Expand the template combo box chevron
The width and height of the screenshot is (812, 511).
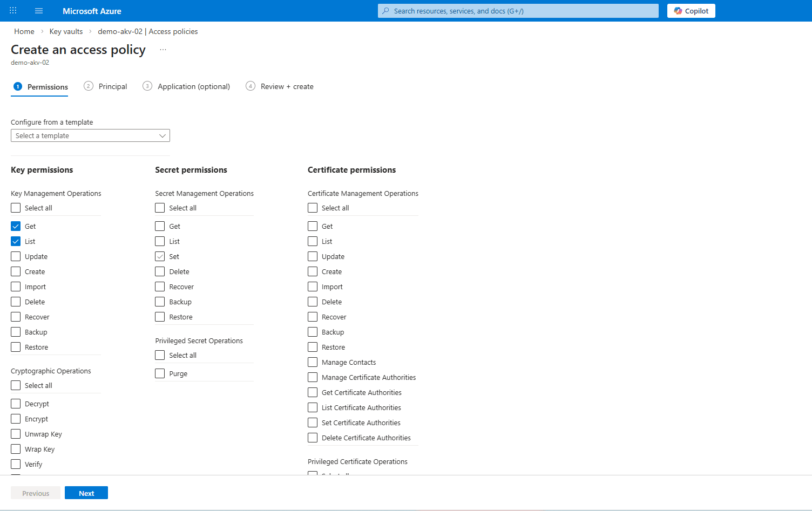162,135
